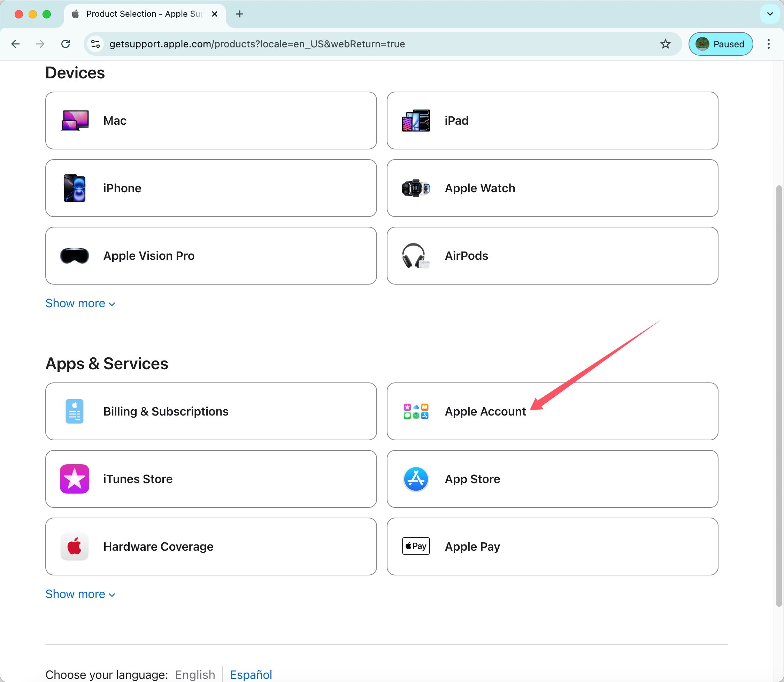
Task: Choose the iPhone device icon
Action: click(x=75, y=188)
